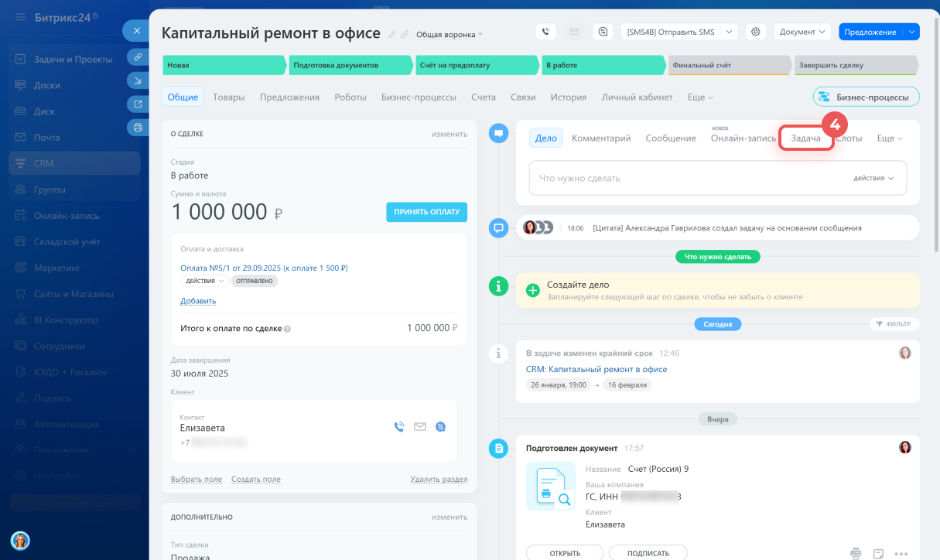The height and width of the screenshot is (560, 940).
Task: Open the Документ dropdown
Action: (802, 32)
